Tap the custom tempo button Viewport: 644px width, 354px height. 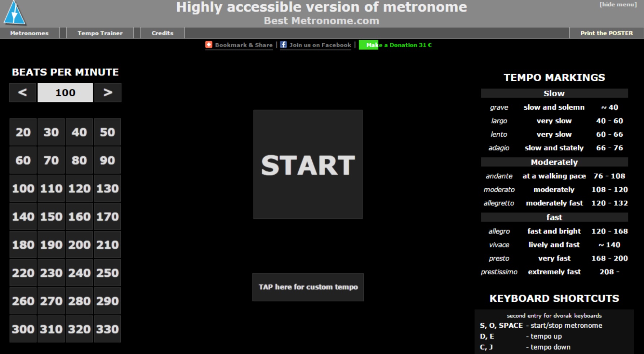[308, 287]
